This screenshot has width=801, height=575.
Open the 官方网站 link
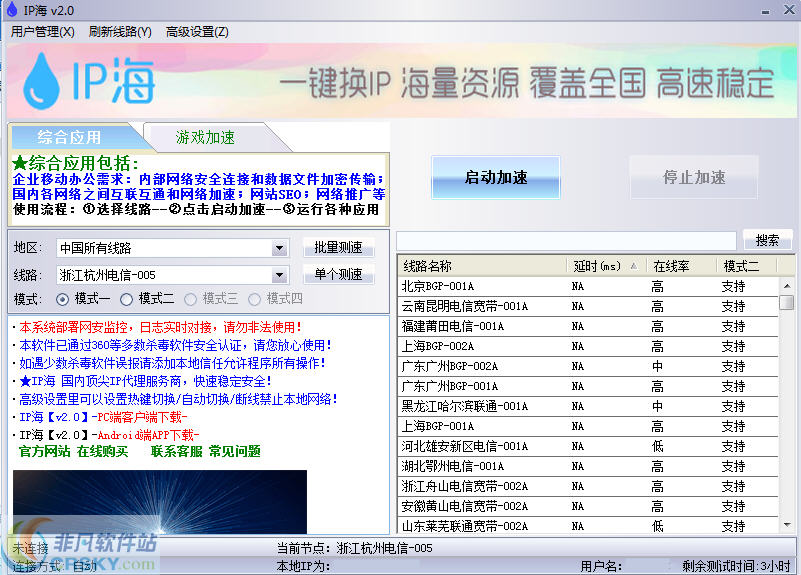tap(44, 452)
